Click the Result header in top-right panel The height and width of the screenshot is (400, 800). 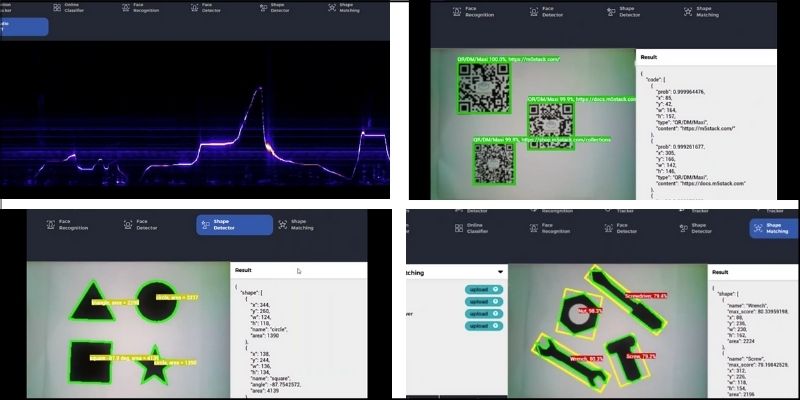point(648,57)
